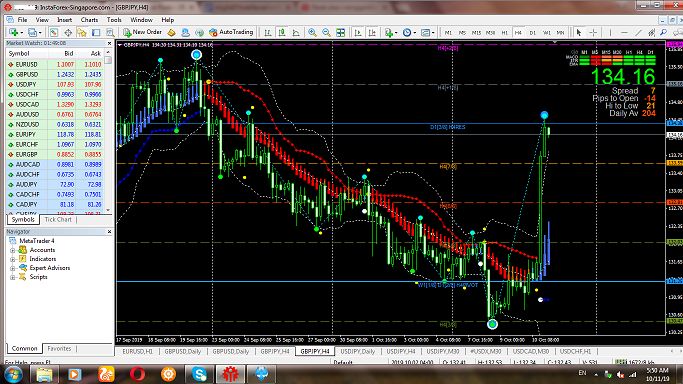This screenshot has height=384, width=683.
Task: Open the USDCAD,M30 chart tab
Action: (531, 351)
